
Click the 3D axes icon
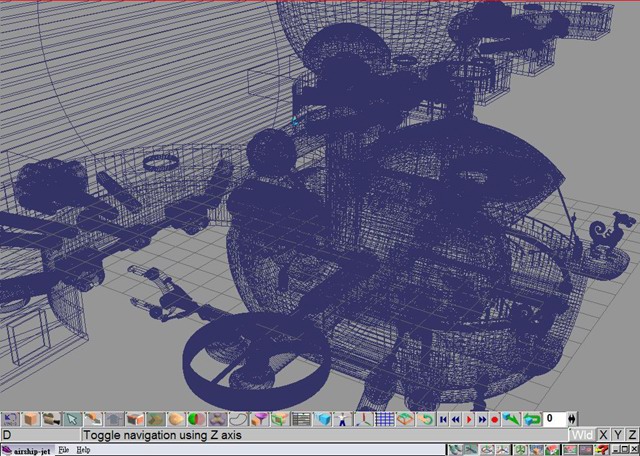coord(363,420)
